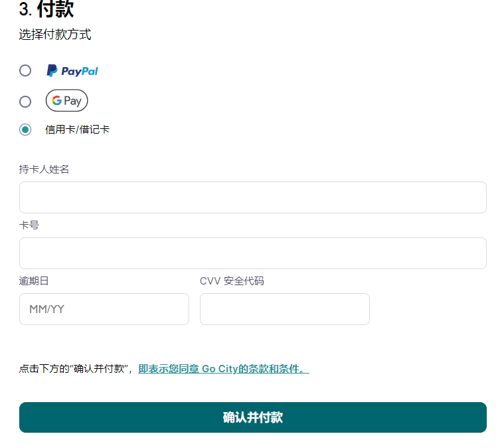The height and width of the screenshot is (448, 504).
Task: Click the 逾期日 field label
Action: point(34,281)
